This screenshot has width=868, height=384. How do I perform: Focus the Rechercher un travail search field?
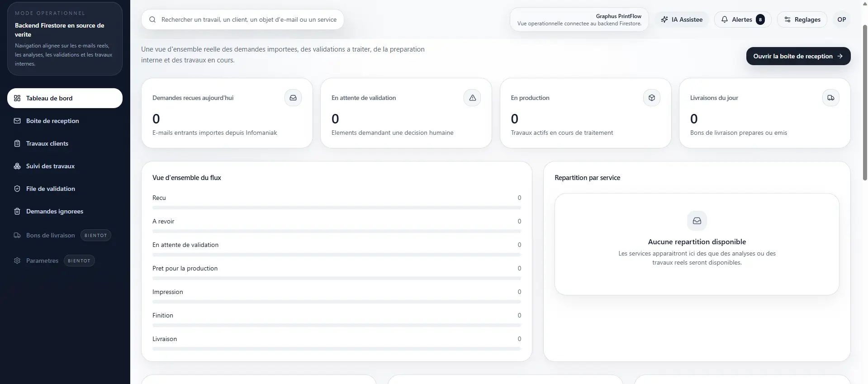point(242,19)
